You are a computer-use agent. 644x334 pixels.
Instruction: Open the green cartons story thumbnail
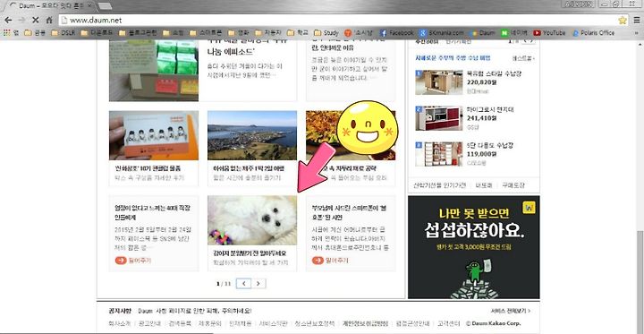click(x=154, y=71)
